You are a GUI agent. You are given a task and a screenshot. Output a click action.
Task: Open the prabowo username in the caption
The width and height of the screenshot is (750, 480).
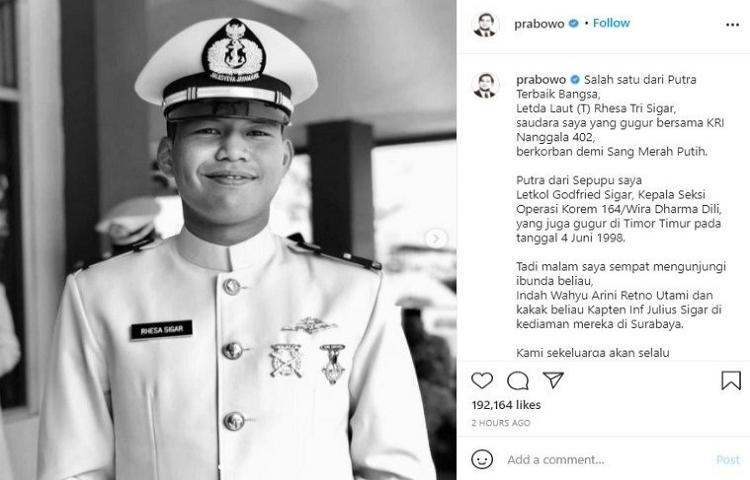point(541,80)
